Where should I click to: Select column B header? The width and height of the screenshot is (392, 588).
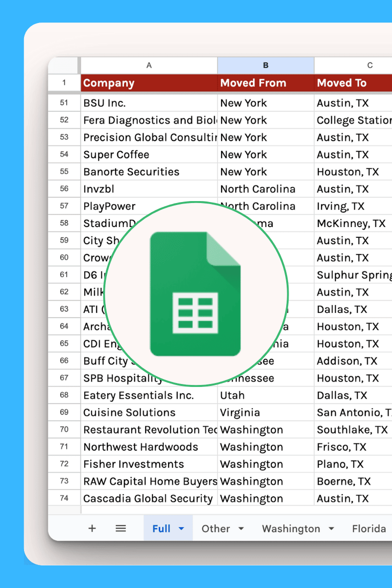(x=266, y=65)
